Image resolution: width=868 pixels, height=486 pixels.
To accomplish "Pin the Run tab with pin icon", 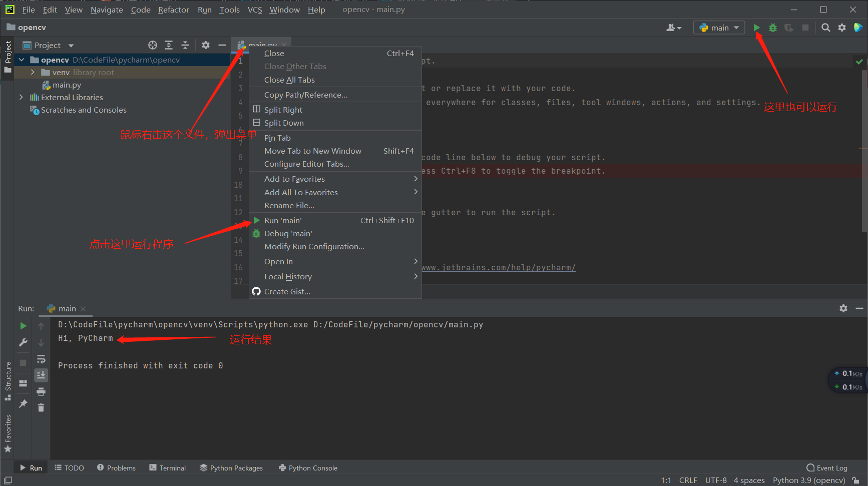I will (x=23, y=403).
